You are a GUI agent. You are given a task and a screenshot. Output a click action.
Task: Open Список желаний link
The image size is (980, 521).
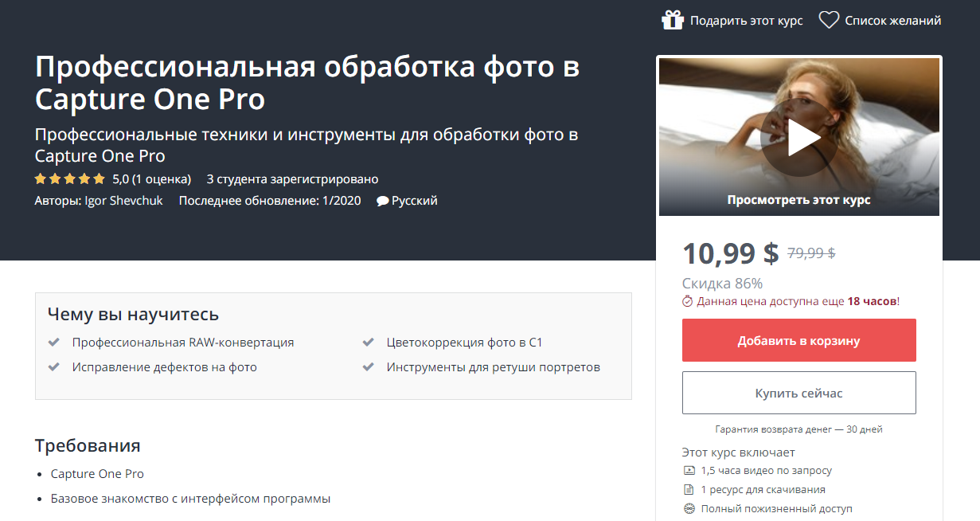click(x=893, y=21)
